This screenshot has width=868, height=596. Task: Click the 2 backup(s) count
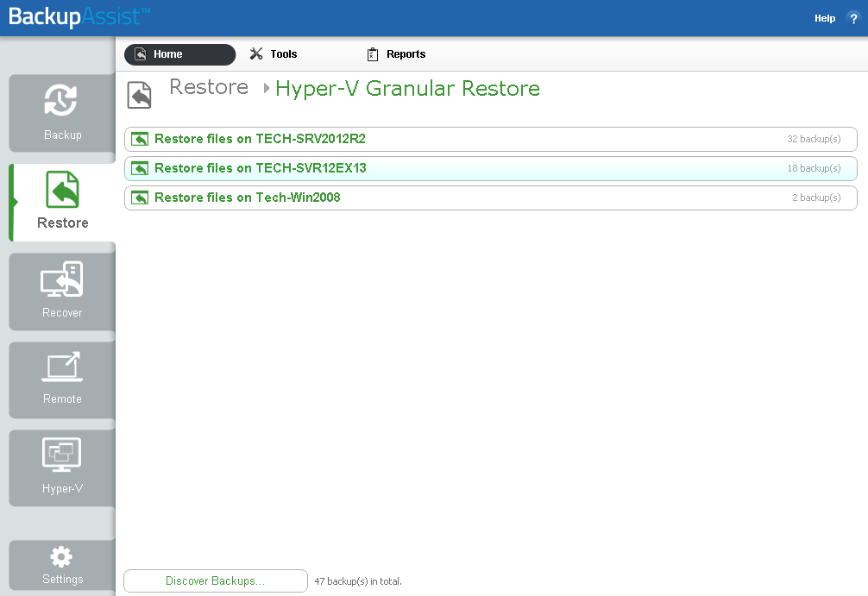tap(816, 198)
